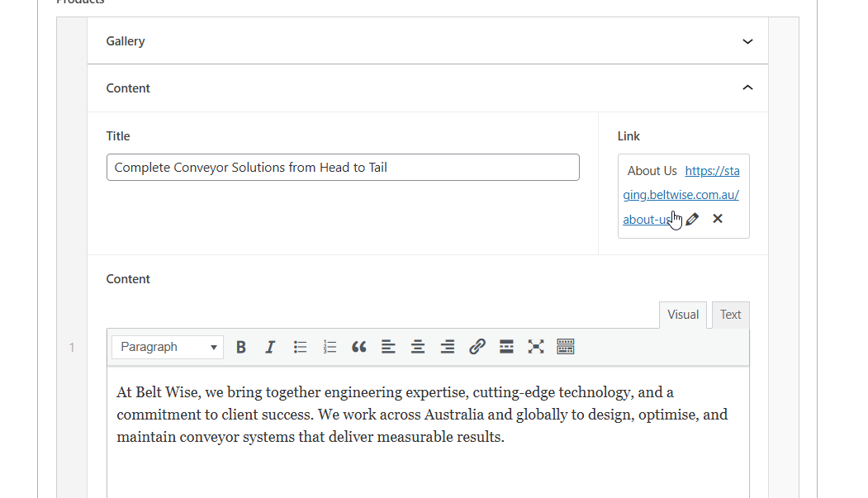The image size is (868, 498).
Task: Toggle fullscreen editor mode
Action: [x=536, y=347]
